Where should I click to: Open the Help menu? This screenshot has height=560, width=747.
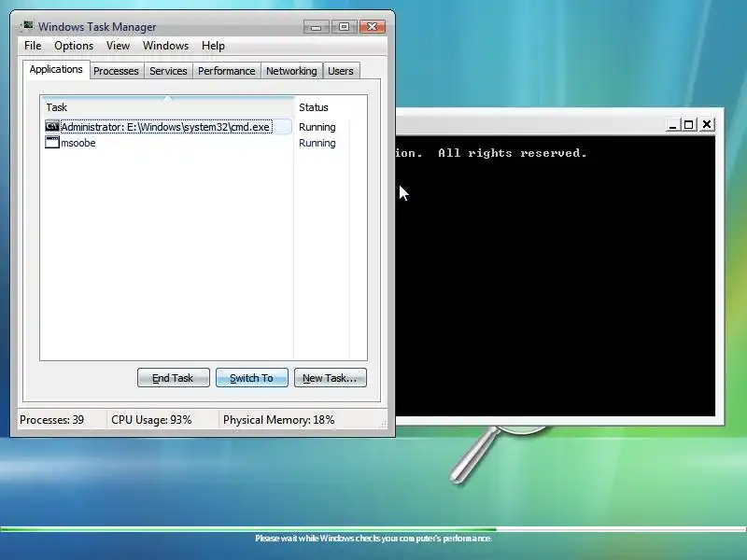(213, 46)
